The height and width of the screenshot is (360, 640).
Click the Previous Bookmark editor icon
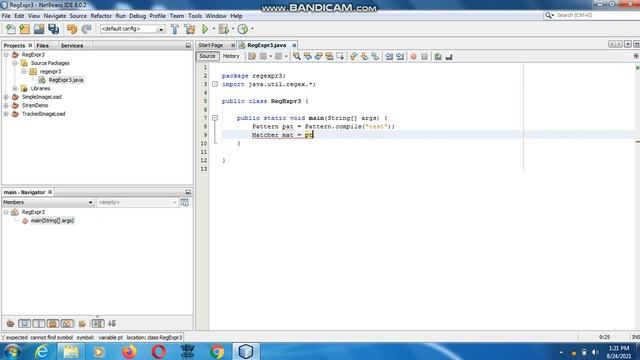tap(353, 57)
